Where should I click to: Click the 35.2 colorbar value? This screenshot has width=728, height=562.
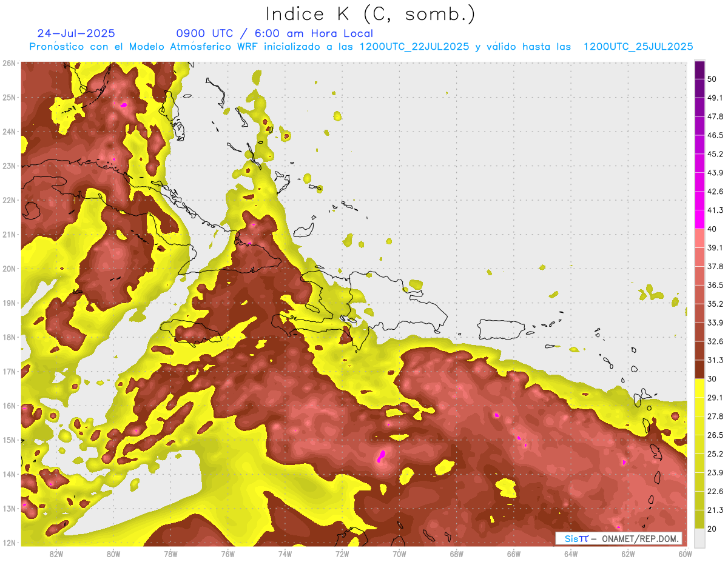pyautogui.click(x=715, y=304)
